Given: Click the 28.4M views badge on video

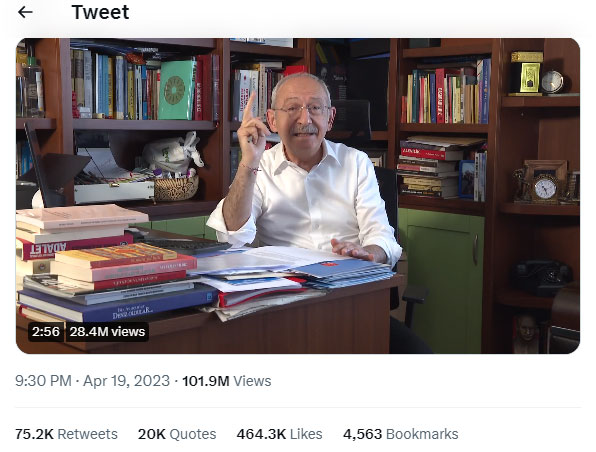Looking at the screenshot, I should [x=107, y=331].
